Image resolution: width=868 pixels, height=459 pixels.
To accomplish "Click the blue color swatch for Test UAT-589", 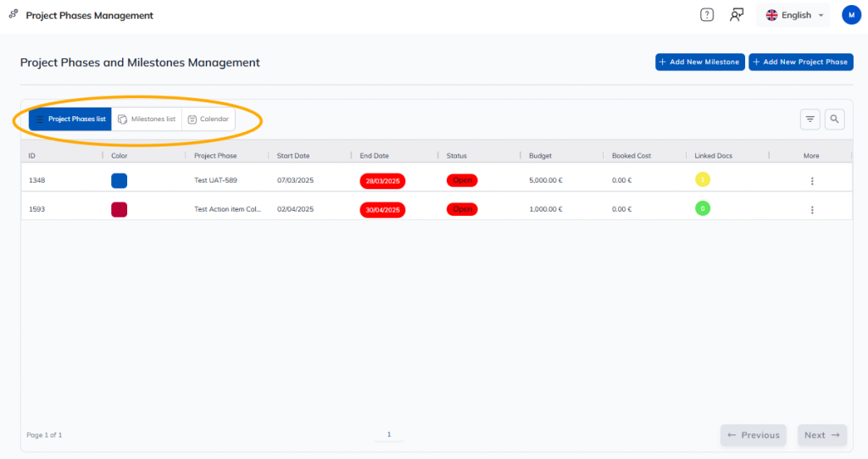I will [x=119, y=180].
